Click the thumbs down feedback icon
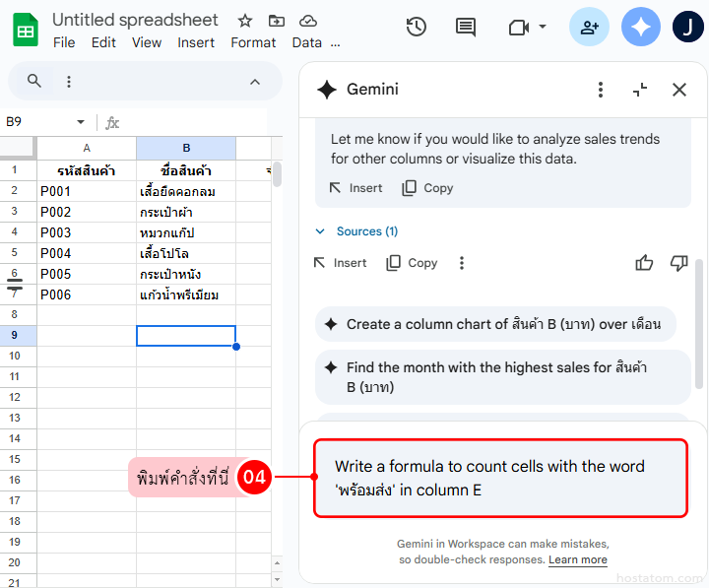This screenshot has width=709, height=588. tap(678, 263)
